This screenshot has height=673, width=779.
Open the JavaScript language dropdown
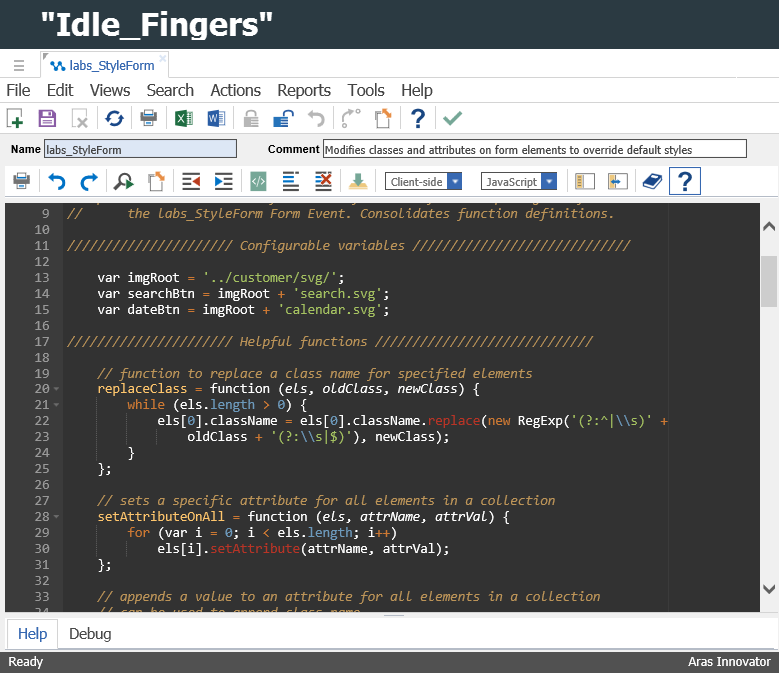(548, 182)
